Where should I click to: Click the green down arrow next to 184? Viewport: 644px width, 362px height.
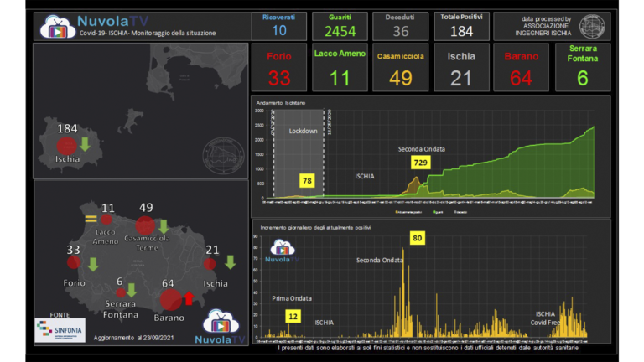tap(85, 144)
